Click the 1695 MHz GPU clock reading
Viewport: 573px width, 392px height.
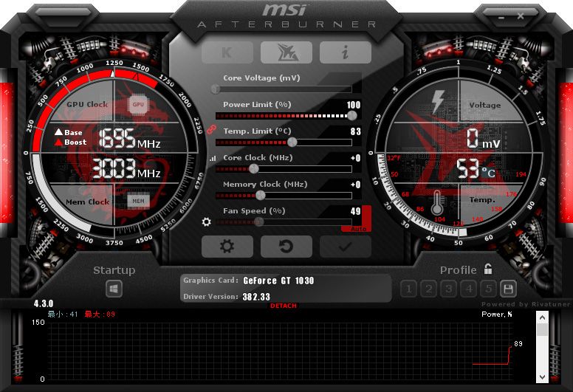pyautogui.click(x=129, y=138)
